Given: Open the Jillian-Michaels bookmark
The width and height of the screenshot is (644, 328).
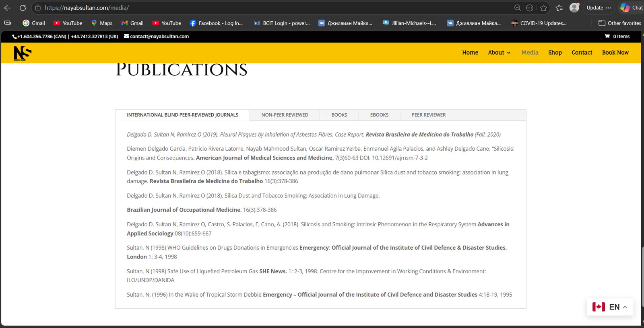Looking at the screenshot, I should [409, 23].
